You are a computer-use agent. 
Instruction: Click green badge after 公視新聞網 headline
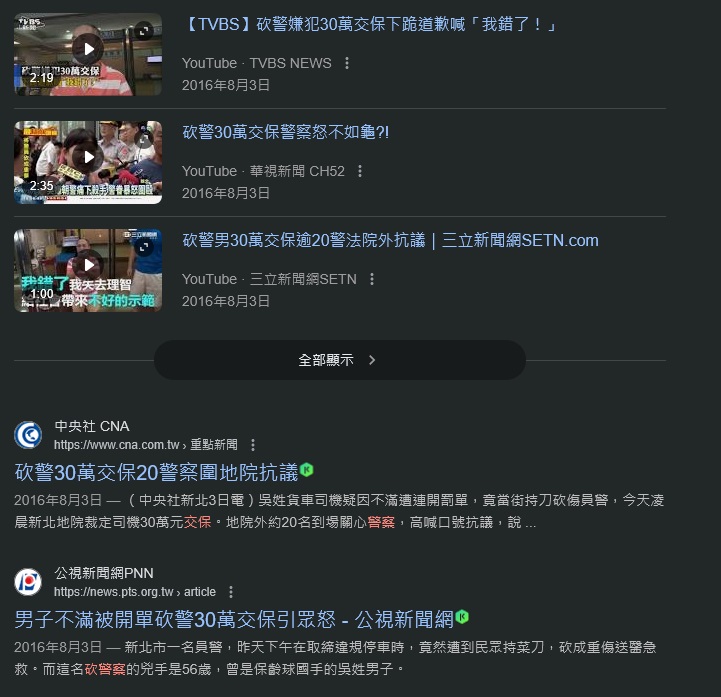tap(462, 617)
